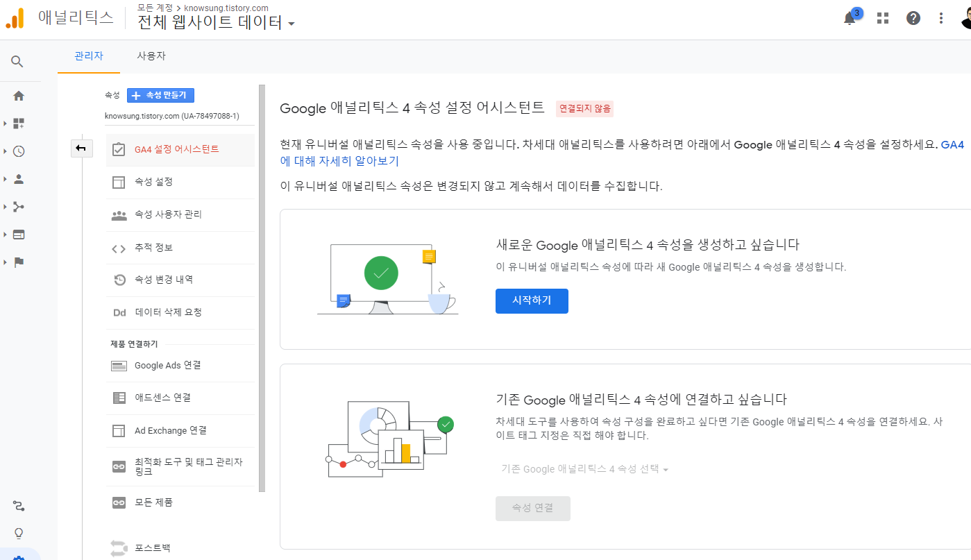Viewport: 971px width, 560px height.
Task: Open the three-dot more options menu
Action: click(941, 19)
